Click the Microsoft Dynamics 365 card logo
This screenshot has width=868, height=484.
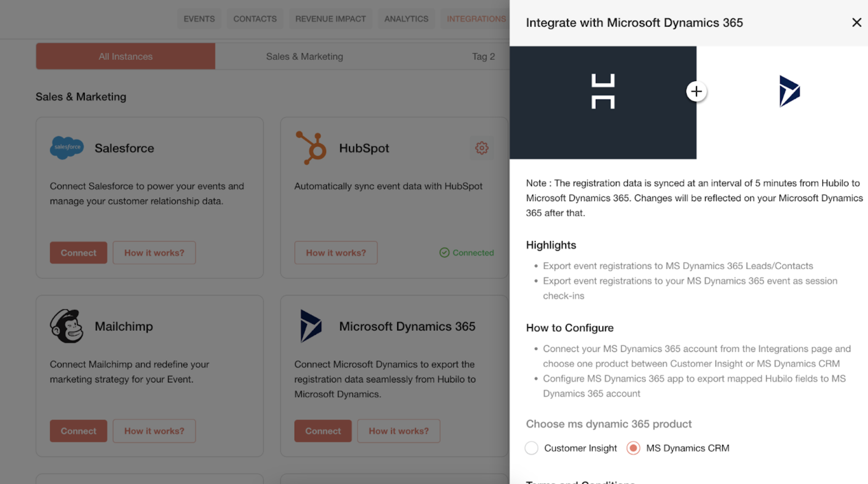(311, 326)
